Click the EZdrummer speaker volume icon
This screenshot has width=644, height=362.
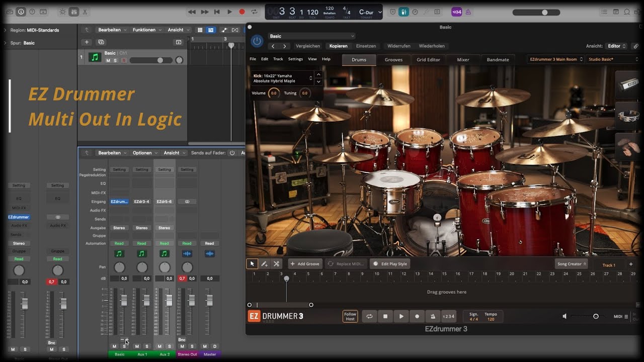point(565,316)
